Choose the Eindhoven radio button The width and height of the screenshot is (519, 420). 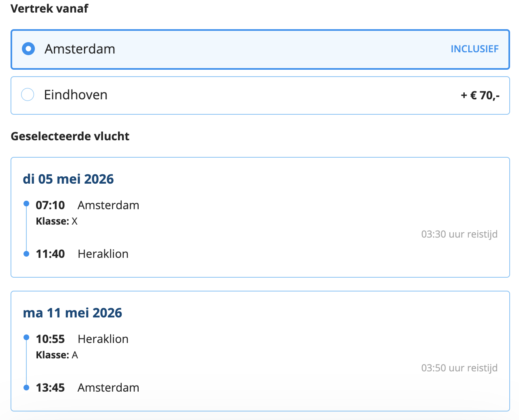pos(28,95)
